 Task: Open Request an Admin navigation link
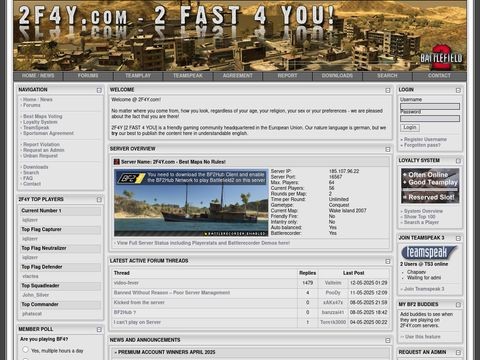coord(44,150)
